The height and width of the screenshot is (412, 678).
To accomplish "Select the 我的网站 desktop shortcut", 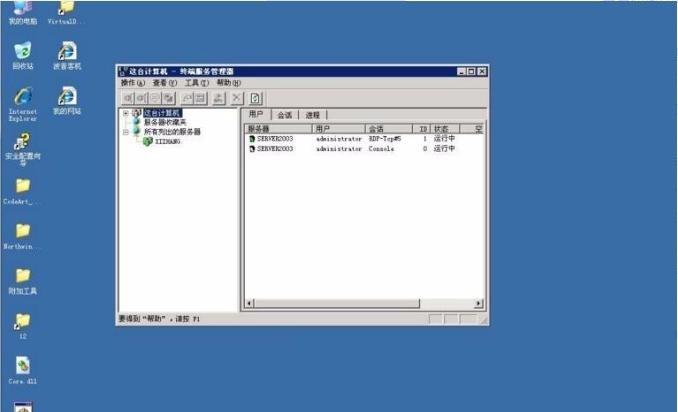I will (x=67, y=100).
